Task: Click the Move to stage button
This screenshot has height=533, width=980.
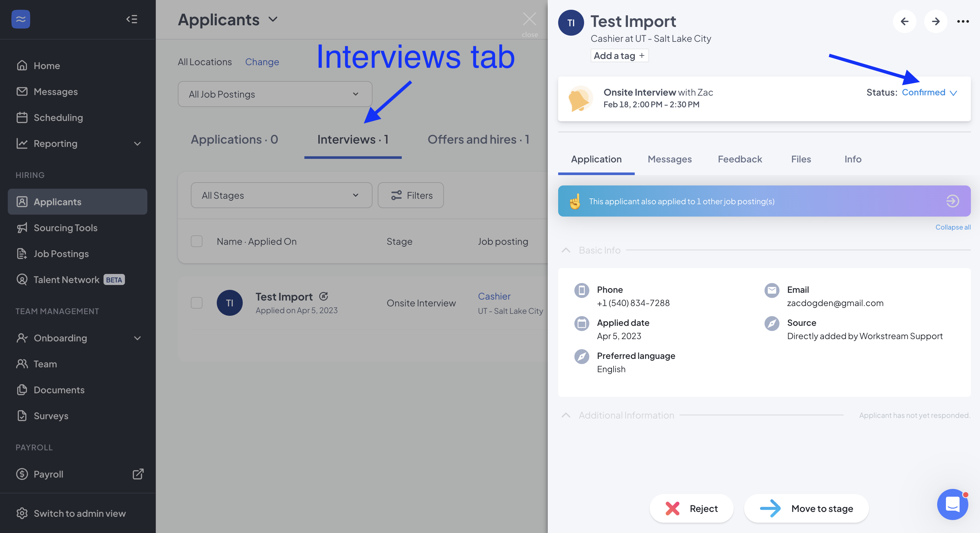Action: tap(806, 508)
